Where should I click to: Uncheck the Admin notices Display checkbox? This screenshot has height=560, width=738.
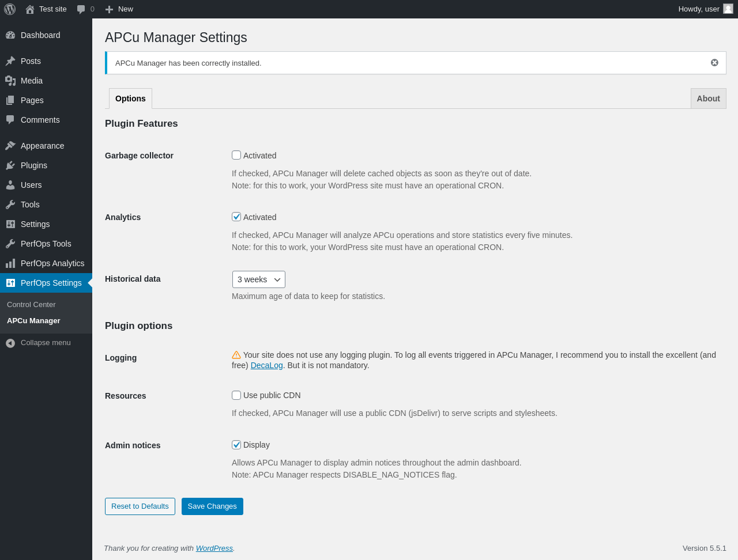pyautogui.click(x=236, y=445)
